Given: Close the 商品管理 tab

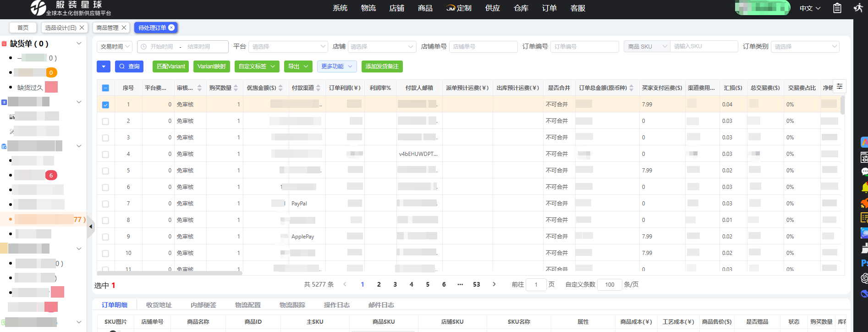Looking at the screenshot, I should click(x=124, y=28).
